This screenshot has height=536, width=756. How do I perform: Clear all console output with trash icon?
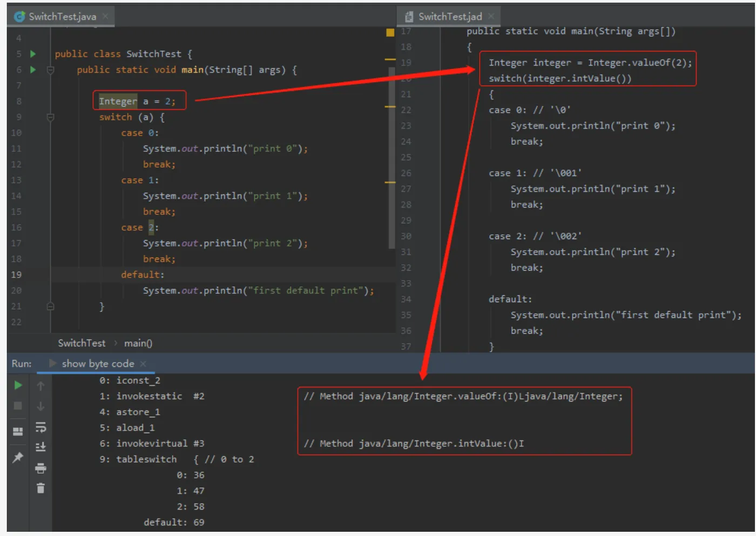(x=40, y=488)
